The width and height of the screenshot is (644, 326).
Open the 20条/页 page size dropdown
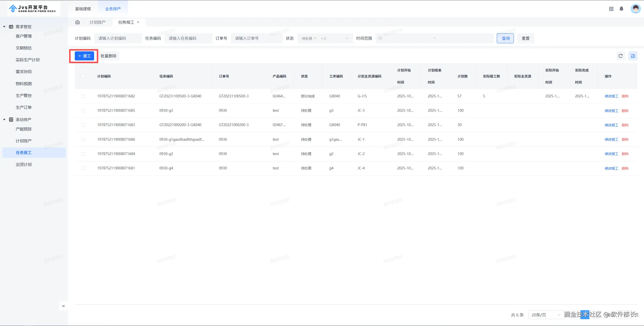(x=546, y=315)
